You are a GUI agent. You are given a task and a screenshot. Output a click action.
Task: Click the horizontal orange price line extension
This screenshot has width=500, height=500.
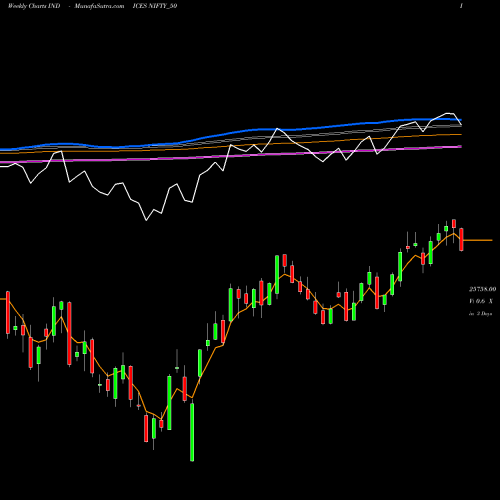click(x=478, y=240)
